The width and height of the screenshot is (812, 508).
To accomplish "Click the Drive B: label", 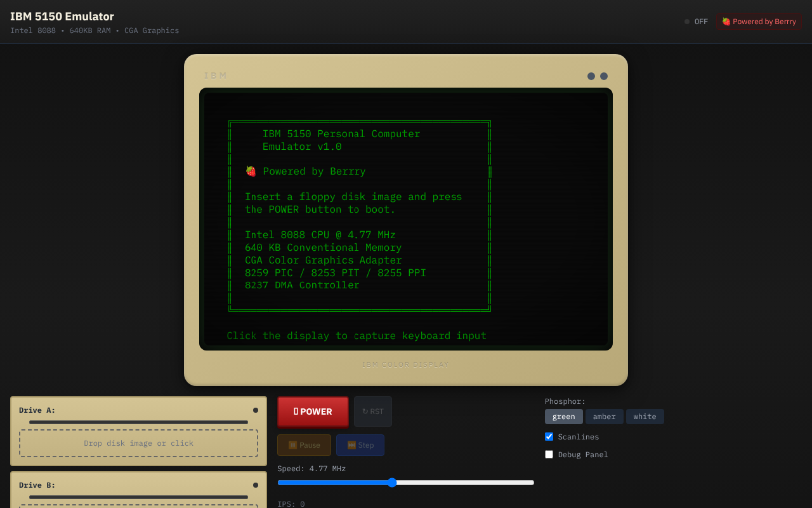I will pyautogui.click(x=37, y=485).
